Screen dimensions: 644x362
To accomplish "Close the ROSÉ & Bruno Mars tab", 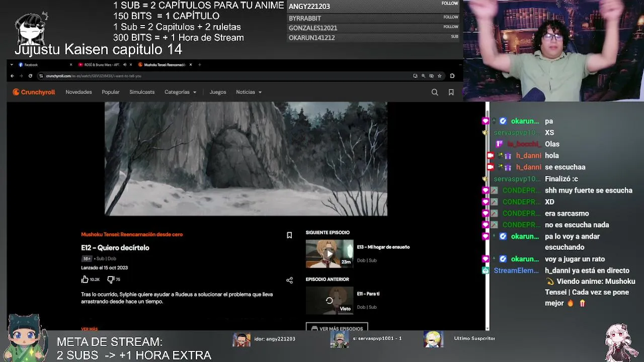I will pos(131,65).
